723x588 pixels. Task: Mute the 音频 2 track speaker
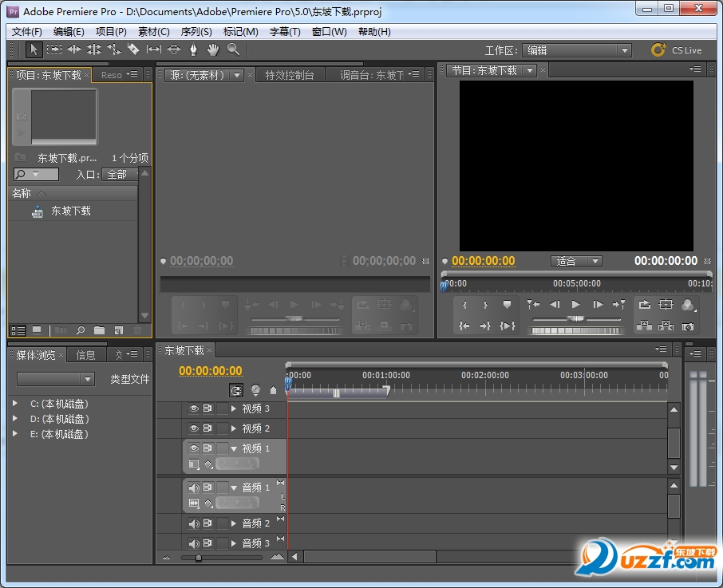coord(193,523)
